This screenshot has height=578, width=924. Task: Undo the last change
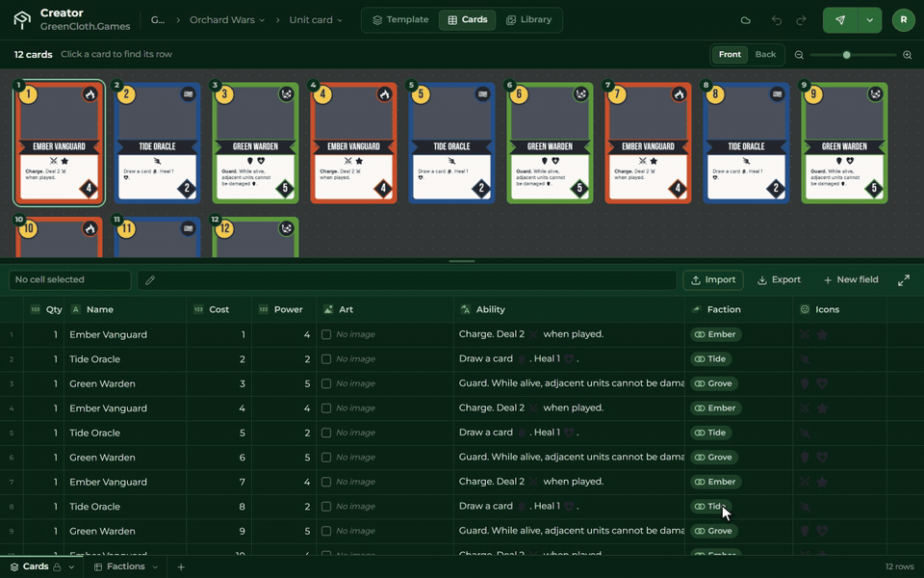[777, 20]
